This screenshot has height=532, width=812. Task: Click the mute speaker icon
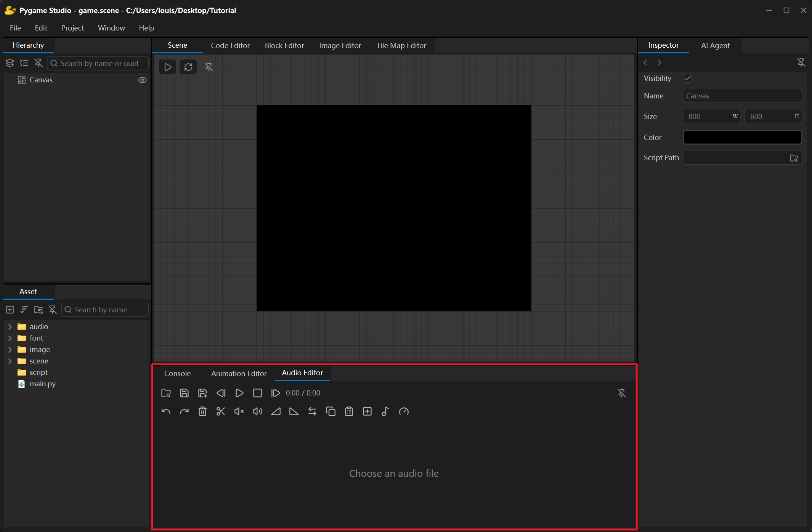tap(239, 411)
